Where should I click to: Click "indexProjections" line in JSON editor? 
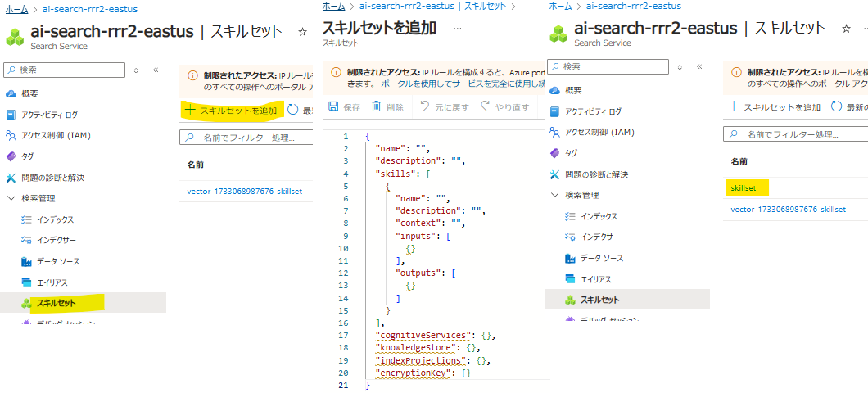432,359
